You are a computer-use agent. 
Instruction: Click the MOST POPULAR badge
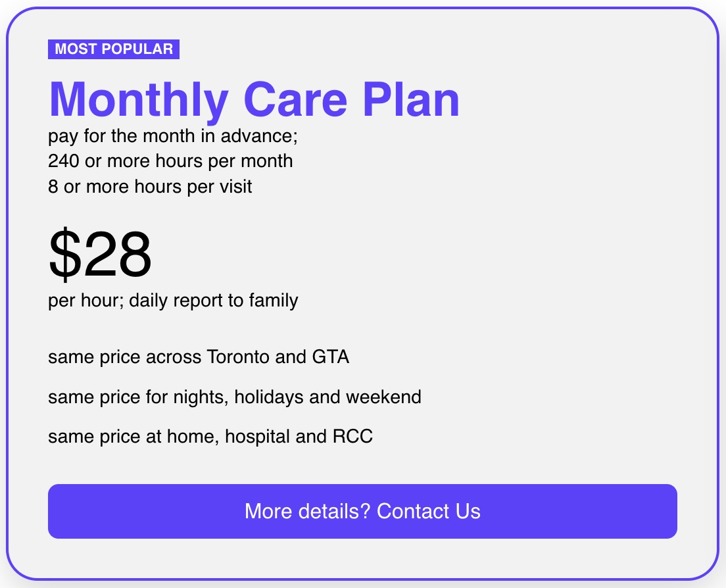[x=114, y=49]
